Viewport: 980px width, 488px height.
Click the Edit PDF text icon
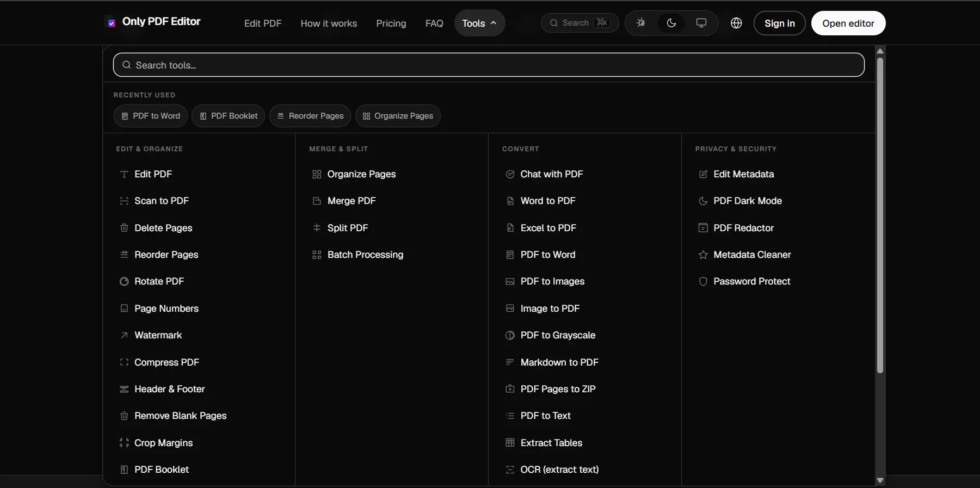coord(124,174)
